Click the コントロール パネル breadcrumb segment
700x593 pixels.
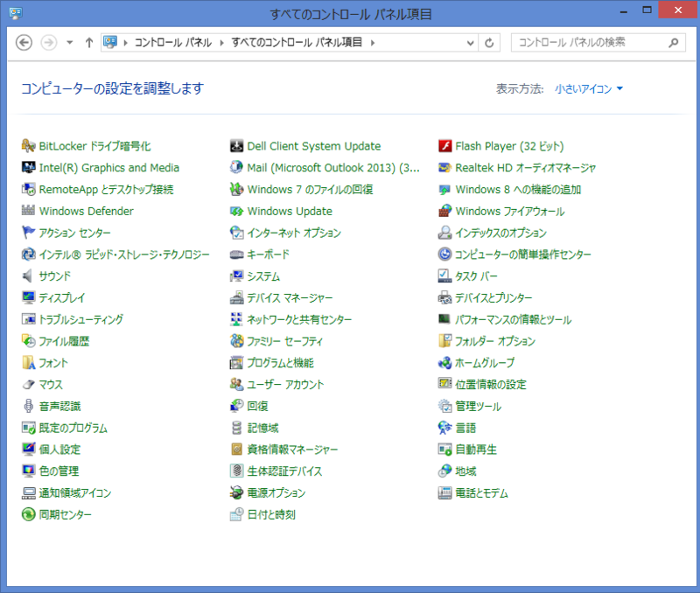click(x=173, y=43)
